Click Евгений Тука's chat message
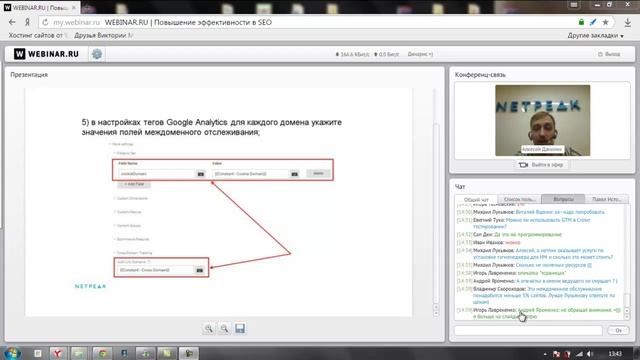This screenshot has width=640, height=360. (524, 223)
